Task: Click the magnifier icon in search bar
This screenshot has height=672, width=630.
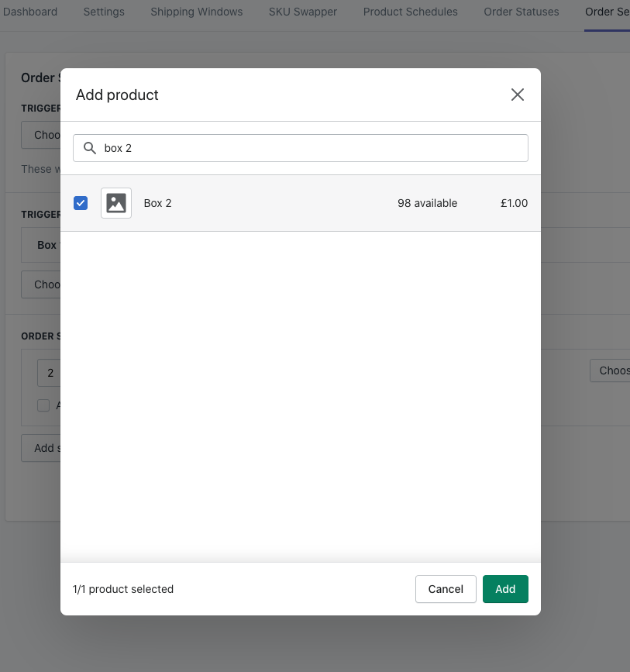Action: click(90, 148)
